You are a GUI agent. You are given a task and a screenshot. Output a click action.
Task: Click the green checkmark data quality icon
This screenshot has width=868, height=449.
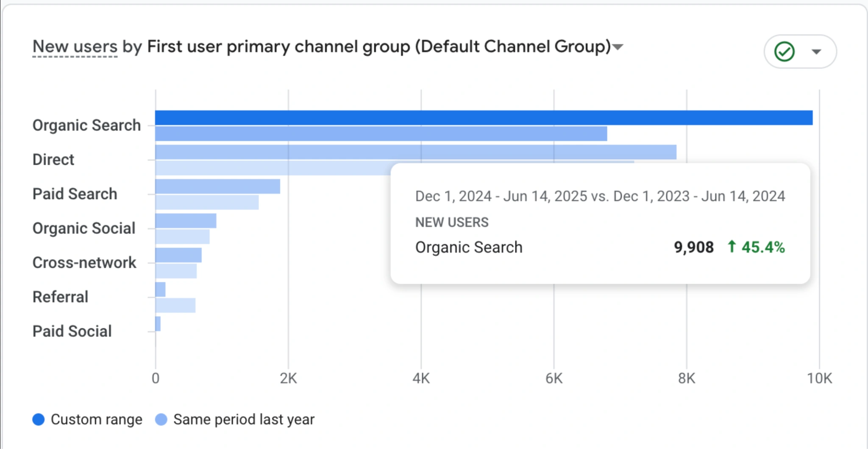(x=784, y=52)
